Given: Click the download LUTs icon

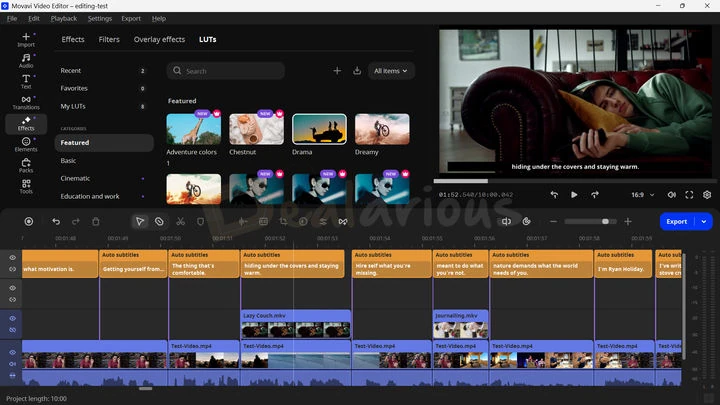Looking at the screenshot, I should (x=357, y=71).
